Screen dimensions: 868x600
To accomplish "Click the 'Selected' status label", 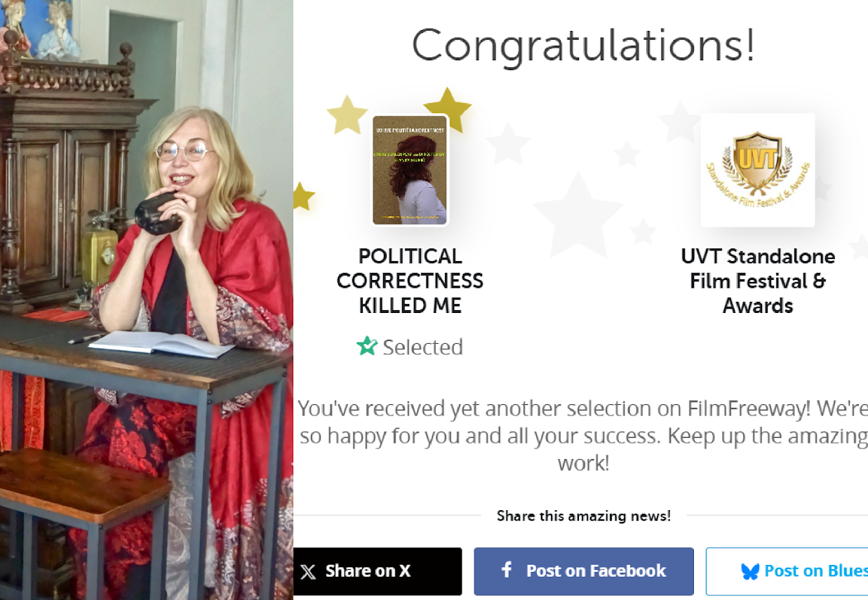I will 422,347.
